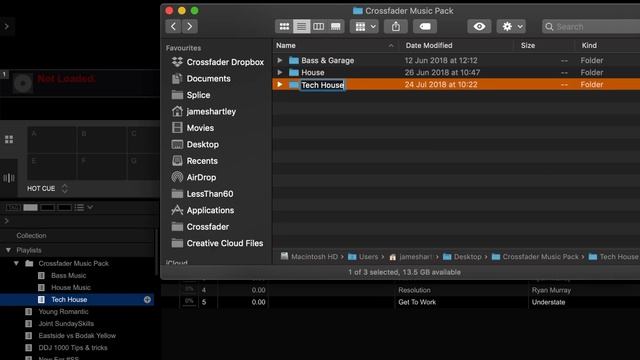
Task: Open the gear Action menu
Action: point(511,27)
